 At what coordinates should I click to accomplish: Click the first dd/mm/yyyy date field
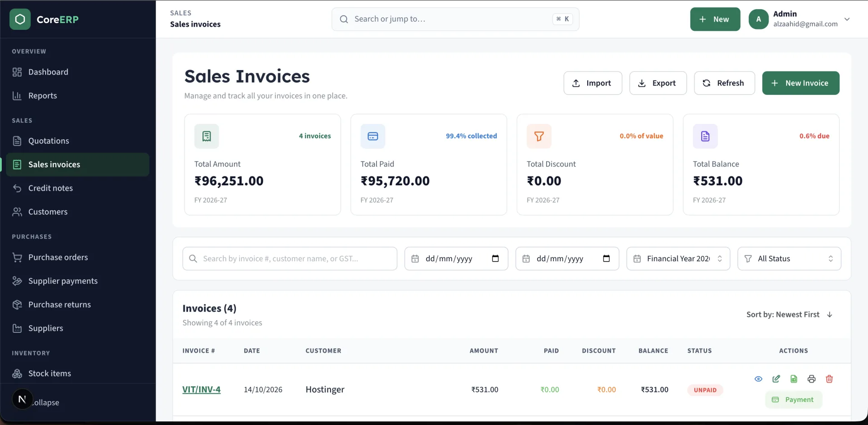click(x=456, y=259)
